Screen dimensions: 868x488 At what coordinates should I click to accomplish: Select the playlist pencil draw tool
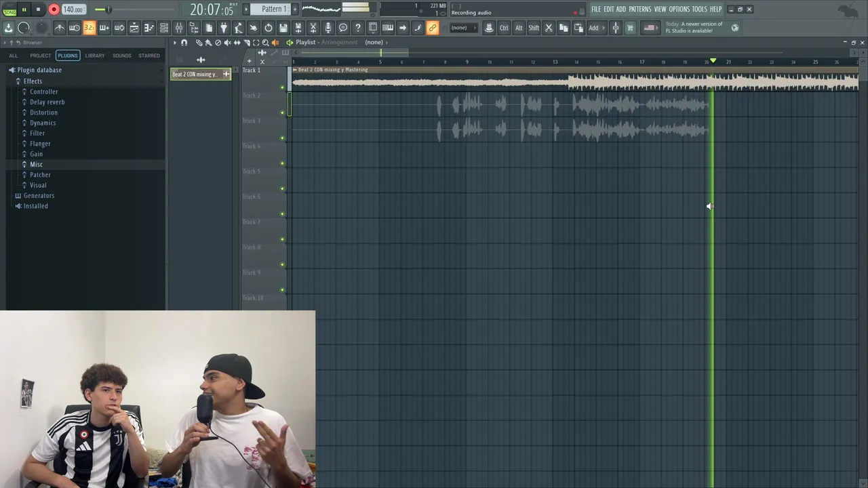[x=199, y=43]
